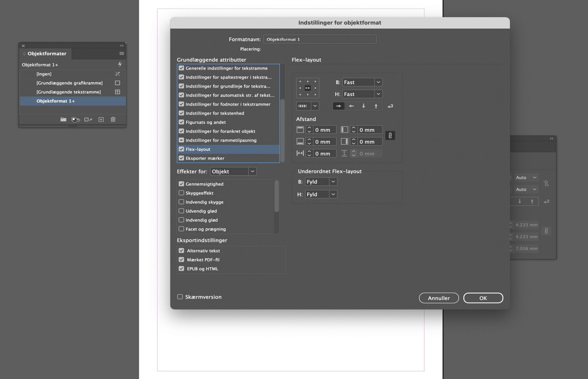Open the Effekter for: Objekt dropdown
588x379 pixels.
click(x=252, y=171)
